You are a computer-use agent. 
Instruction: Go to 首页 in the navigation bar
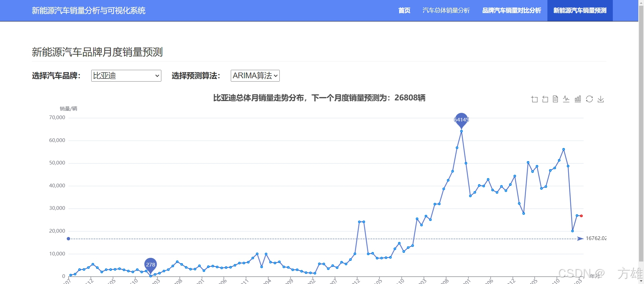point(404,10)
